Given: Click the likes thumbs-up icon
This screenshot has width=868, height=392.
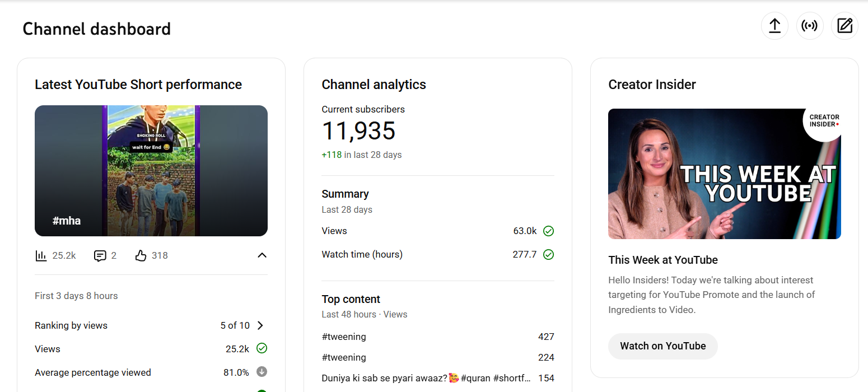Looking at the screenshot, I should tap(141, 256).
